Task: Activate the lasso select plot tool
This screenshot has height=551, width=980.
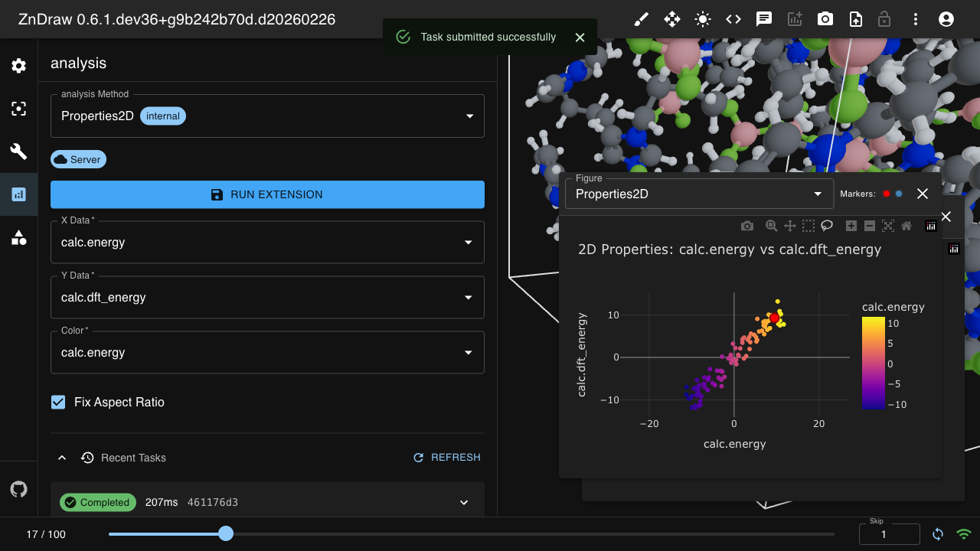Action: 828,226
